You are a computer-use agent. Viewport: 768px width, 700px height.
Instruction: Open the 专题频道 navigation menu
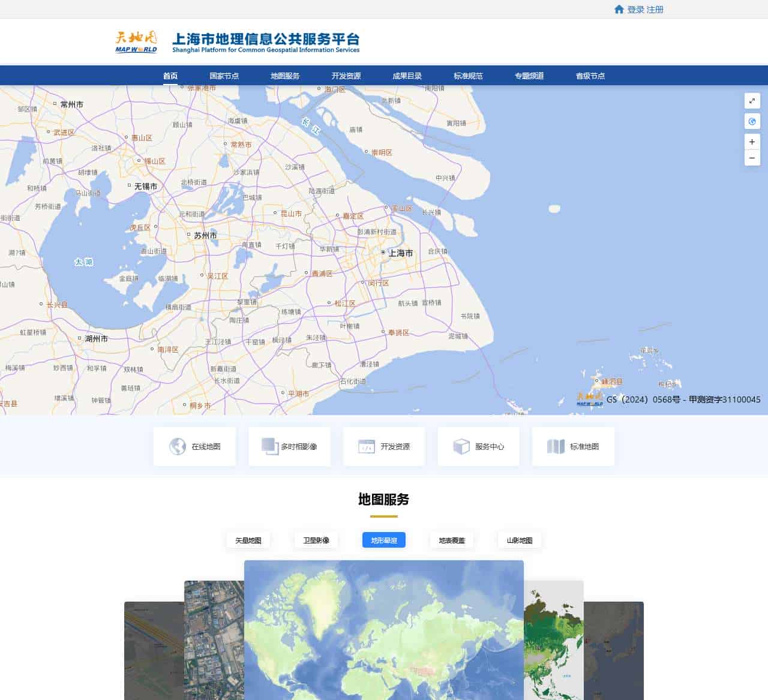pos(529,76)
